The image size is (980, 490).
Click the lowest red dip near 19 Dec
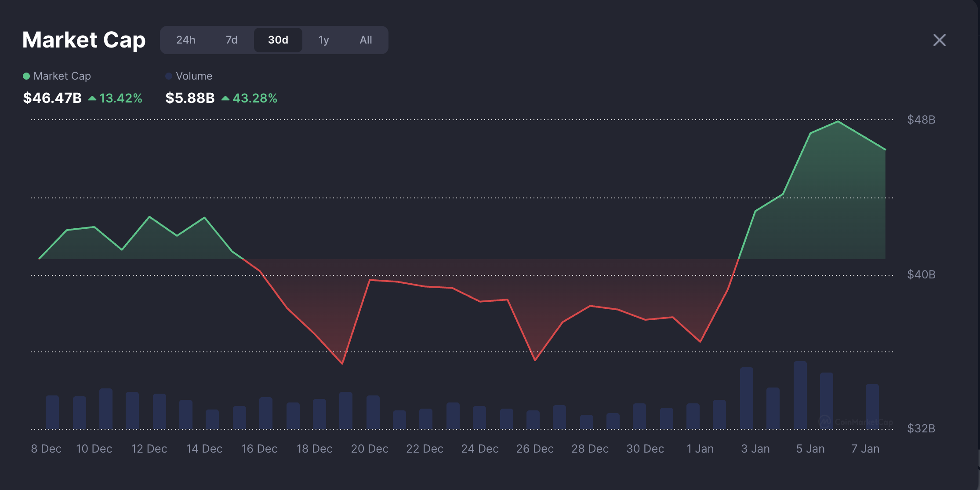coord(342,363)
